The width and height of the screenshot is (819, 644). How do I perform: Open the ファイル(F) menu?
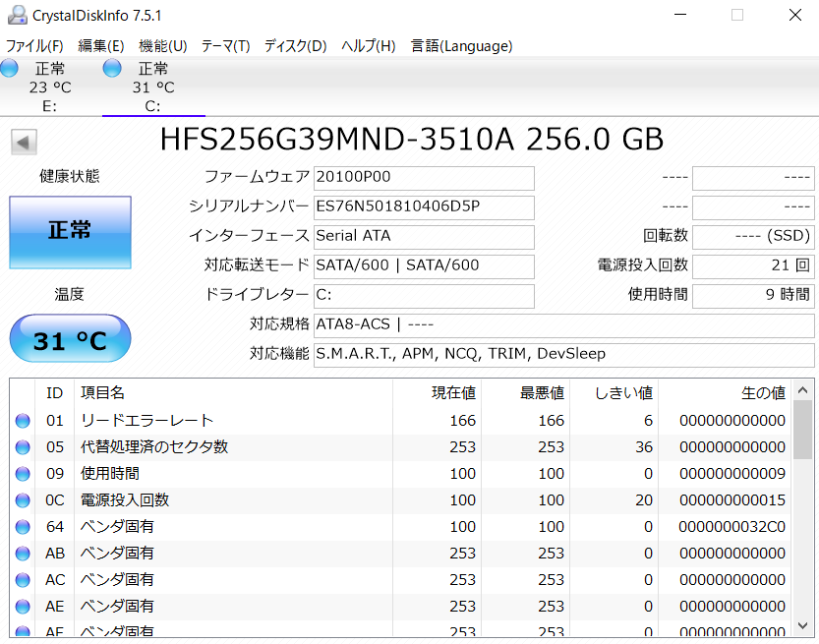coord(34,46)
